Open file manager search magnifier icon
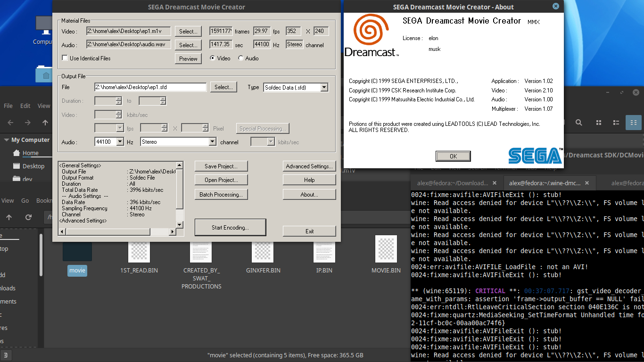Image resolution: width=644 pixels, height=362 pixels. 578,123
